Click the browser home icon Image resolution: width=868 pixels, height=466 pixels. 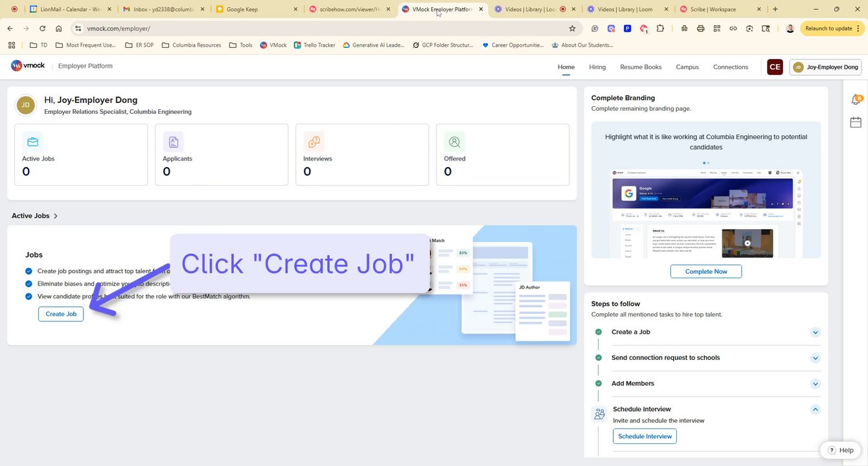(58, 28)
